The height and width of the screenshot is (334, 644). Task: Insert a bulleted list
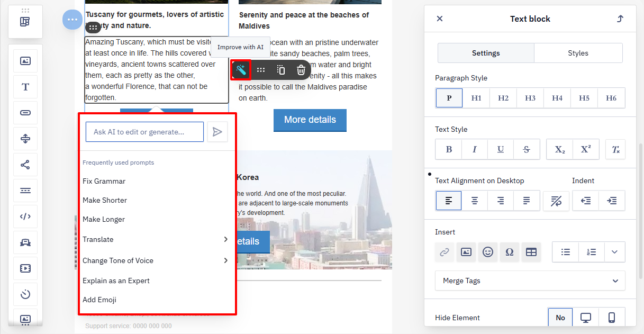[566, 252]
